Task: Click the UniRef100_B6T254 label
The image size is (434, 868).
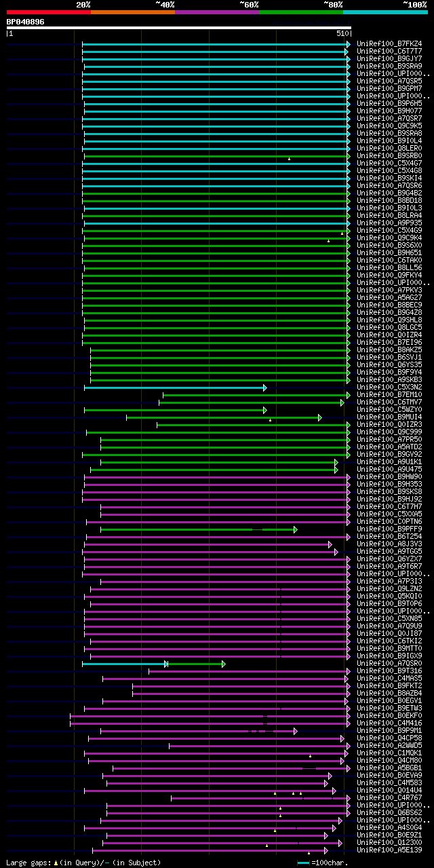Action: [389, 536]
